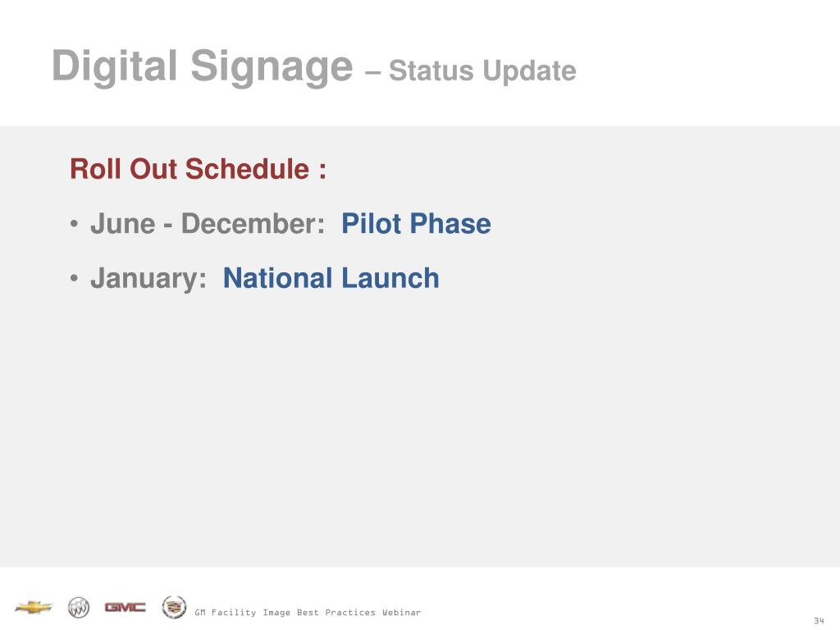
Task: Click the Chevrolet bowtie logo
Action: (34, 607)
